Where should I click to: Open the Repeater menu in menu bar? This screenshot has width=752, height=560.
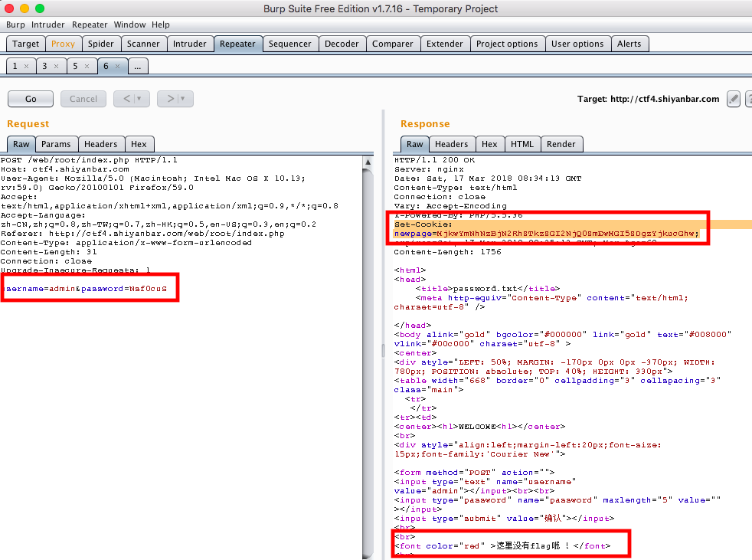point(90,25)
